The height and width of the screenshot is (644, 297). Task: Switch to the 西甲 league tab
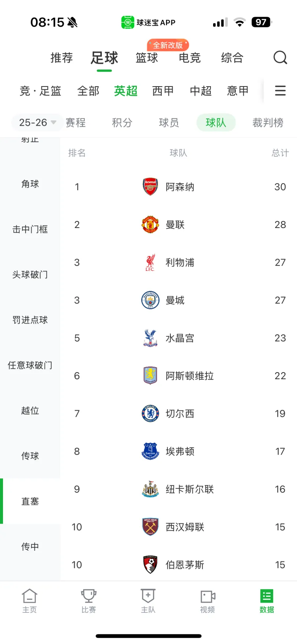point(163,91)
